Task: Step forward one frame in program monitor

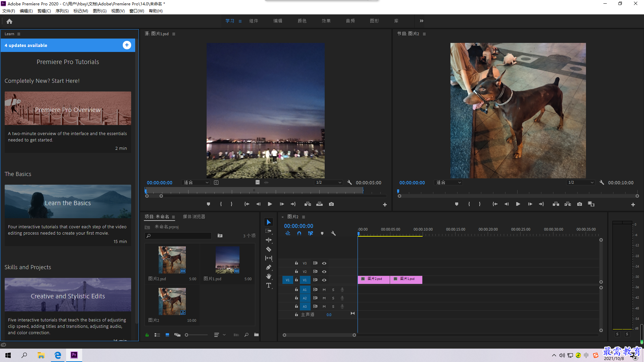Action: pos(530,204)
